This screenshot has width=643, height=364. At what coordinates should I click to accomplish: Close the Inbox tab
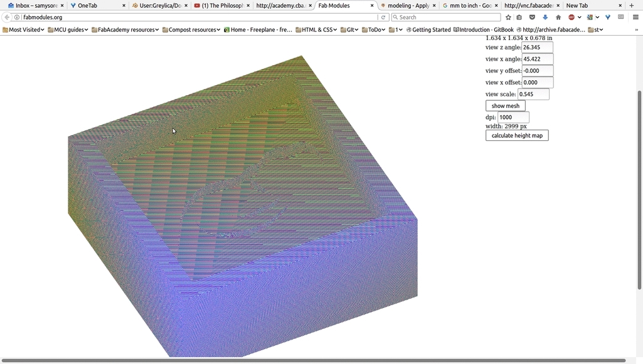(x=62, y=5)
